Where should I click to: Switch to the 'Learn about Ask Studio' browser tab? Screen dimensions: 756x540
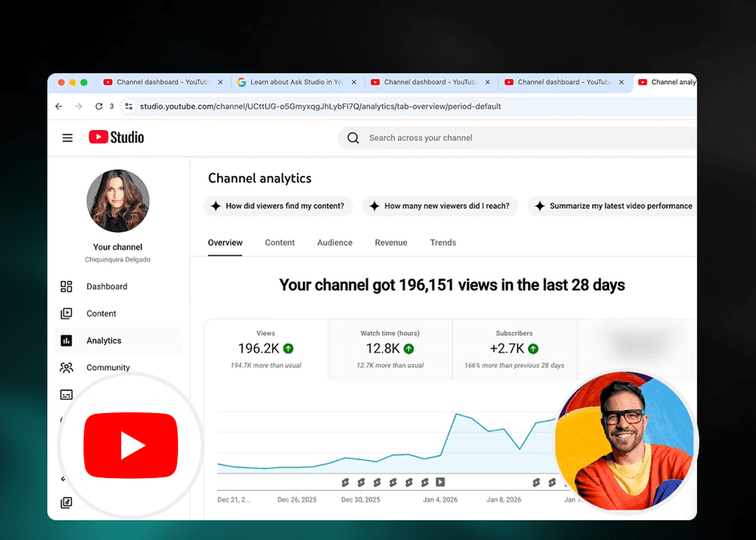click(296, 82)
